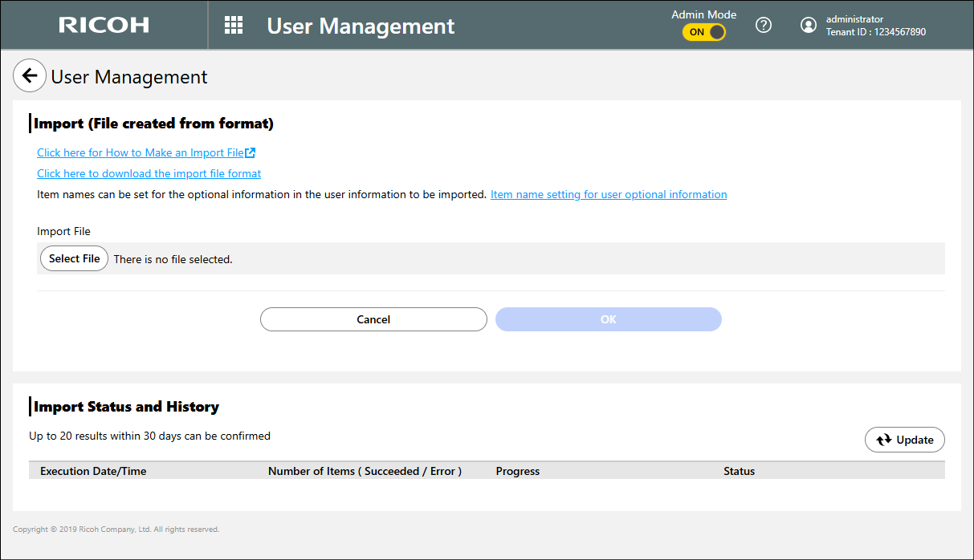
Task: Click the disabled OK button
Action: click(609, 319)
